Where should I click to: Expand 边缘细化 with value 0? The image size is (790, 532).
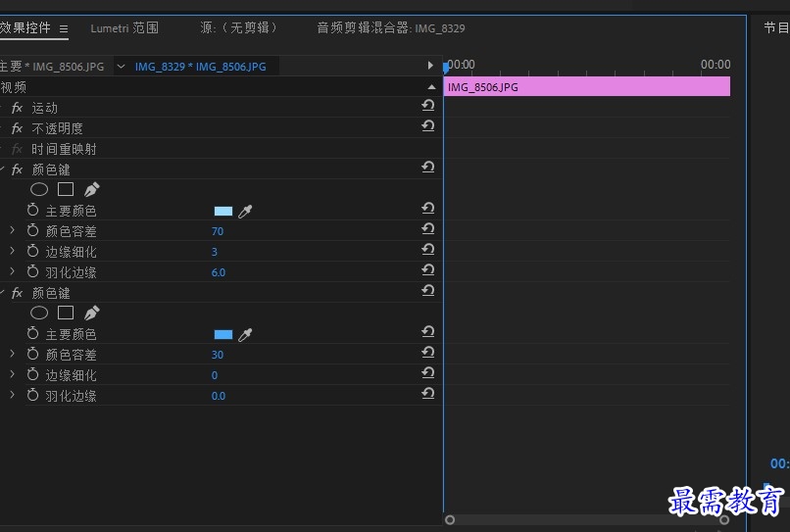[12, 375]
